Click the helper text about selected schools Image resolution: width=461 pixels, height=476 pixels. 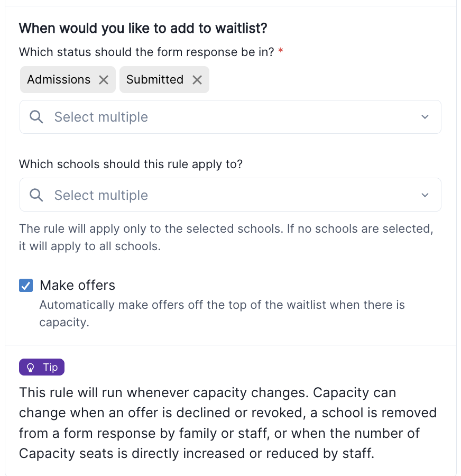(x=226, y=237)
